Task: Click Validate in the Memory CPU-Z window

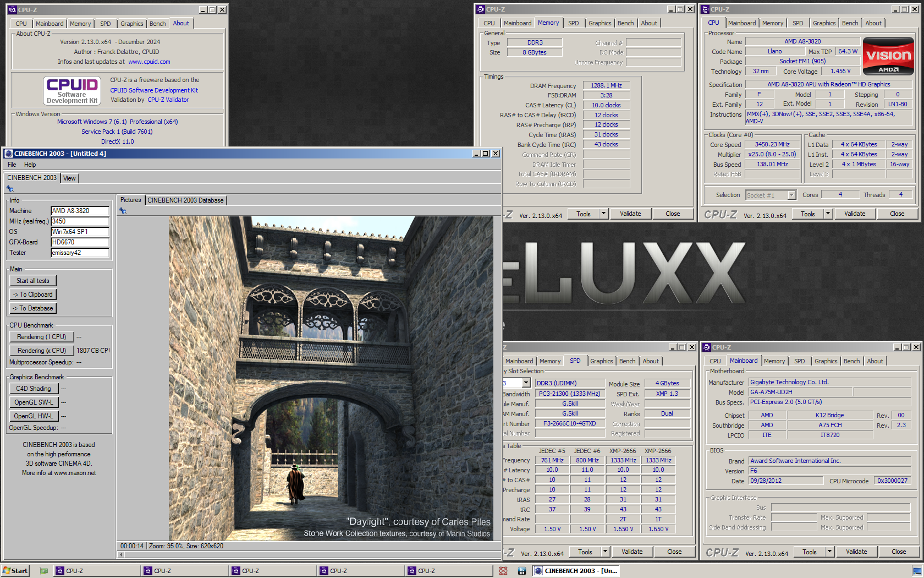Action: [x=630, y=214]
